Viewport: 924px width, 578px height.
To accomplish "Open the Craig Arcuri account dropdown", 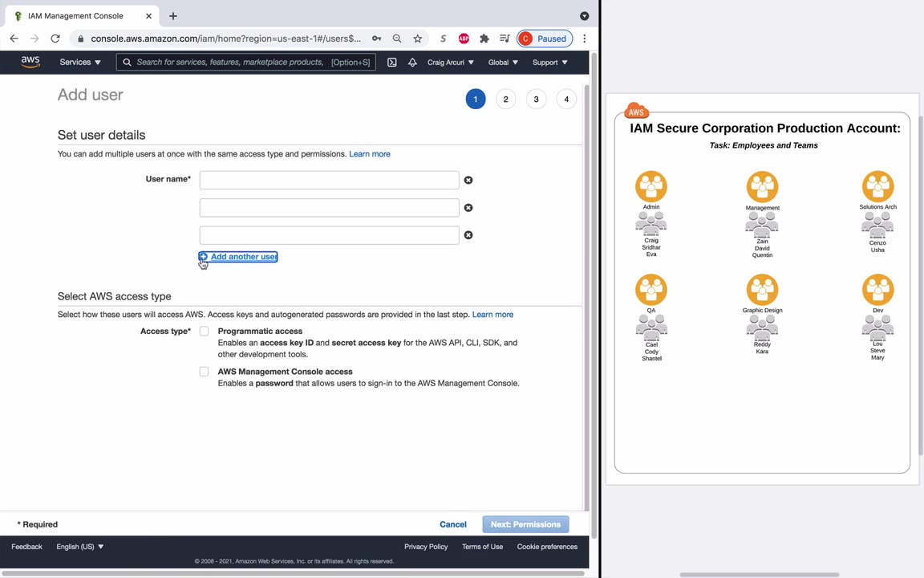I will pyautogui.click(x=450, y=62).
